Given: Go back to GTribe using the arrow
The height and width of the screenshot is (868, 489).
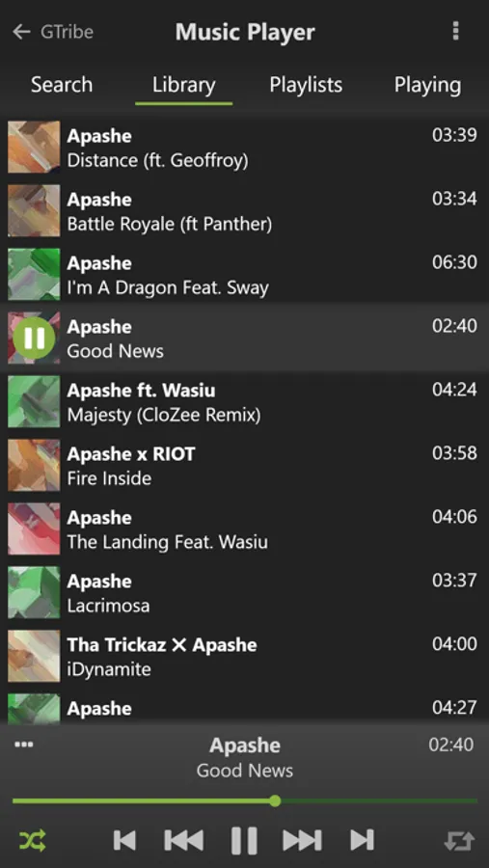Looking at the screenshot, I should (21, 32).
